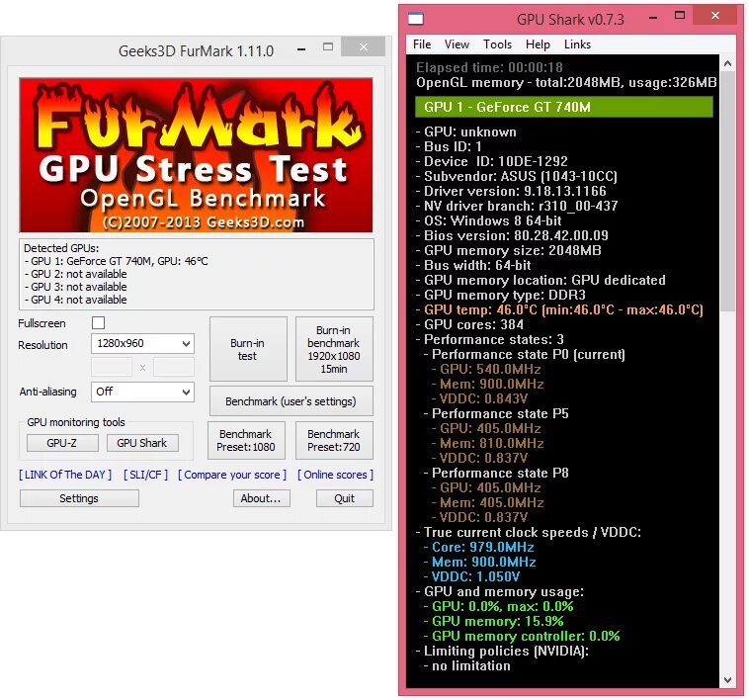
Task: Click the Subvendor: ASUS (1043-10CC) line
Action: pyautogui.click(x=517, y=176)
